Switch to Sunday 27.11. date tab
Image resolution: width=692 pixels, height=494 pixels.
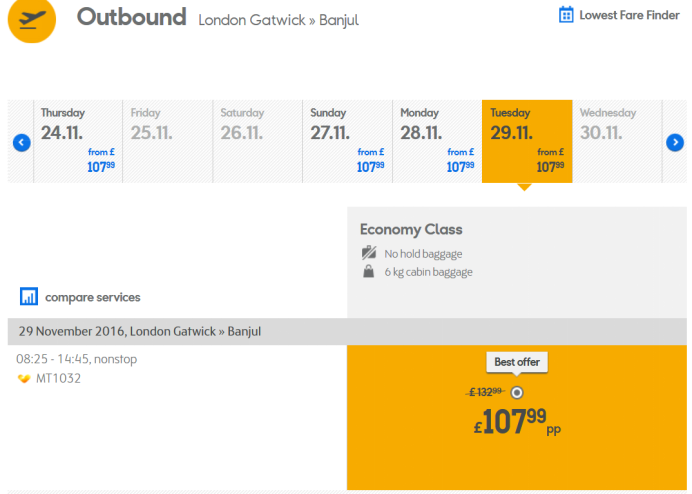347,141
